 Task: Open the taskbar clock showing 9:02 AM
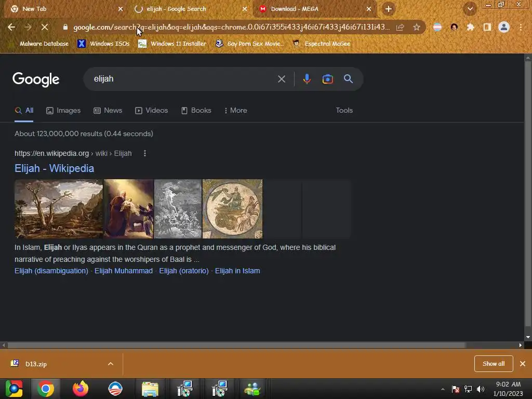[508, 389]
